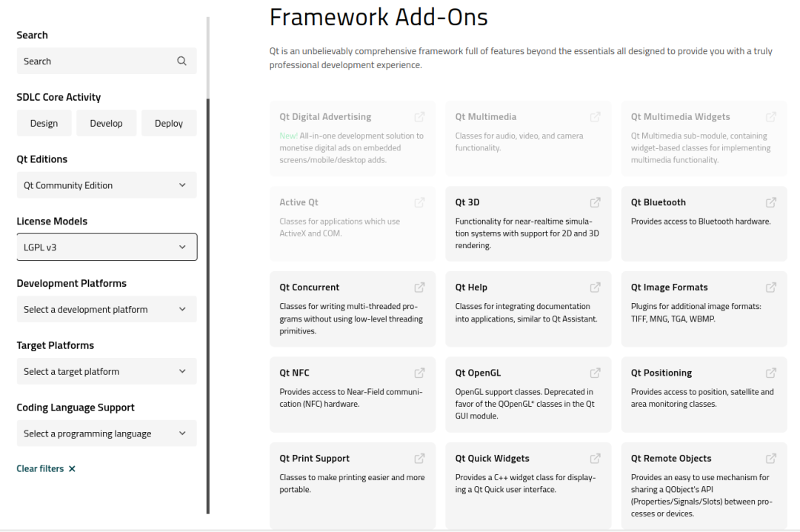Open external link icon on Qt Concurrent card
This screenshot has height=532, width=800.
pyautogui.click(x=419, y=287)
